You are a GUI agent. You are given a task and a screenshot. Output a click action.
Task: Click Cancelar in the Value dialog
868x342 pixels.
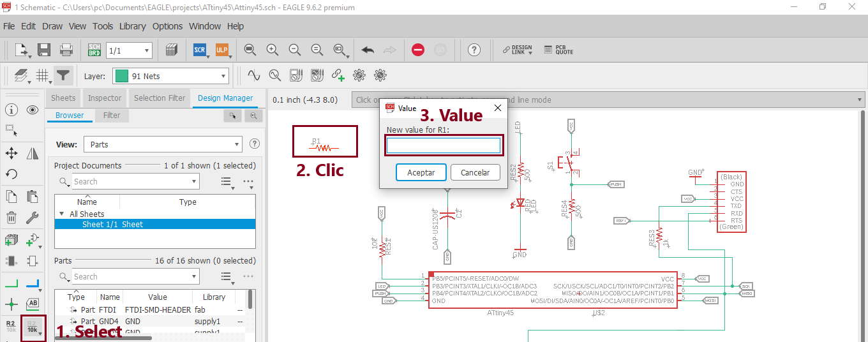point(475,172)
